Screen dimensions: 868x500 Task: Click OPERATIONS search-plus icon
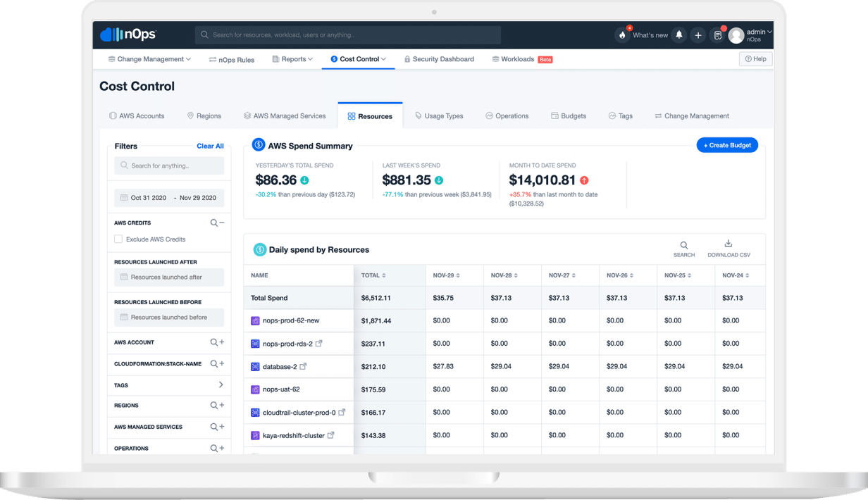[x=217, y=448]
